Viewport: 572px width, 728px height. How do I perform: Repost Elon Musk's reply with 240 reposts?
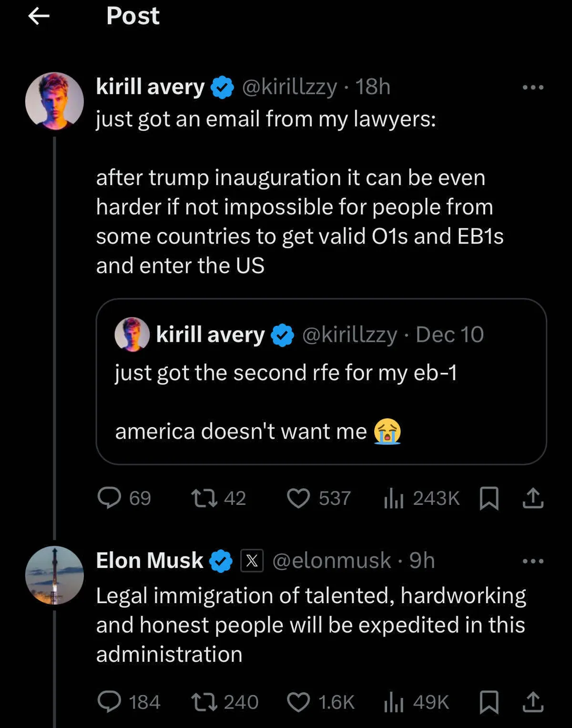tap(204, 702)
